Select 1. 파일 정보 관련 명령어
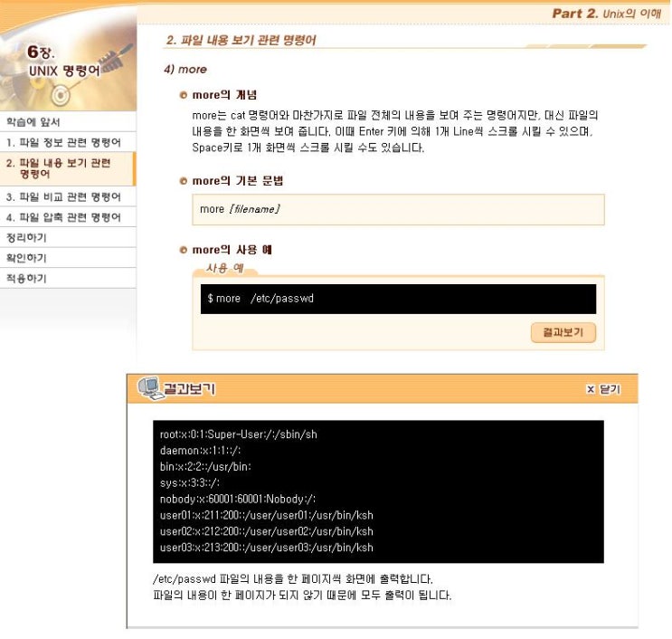This screenshot has height=639, width=672. [68, 142]
